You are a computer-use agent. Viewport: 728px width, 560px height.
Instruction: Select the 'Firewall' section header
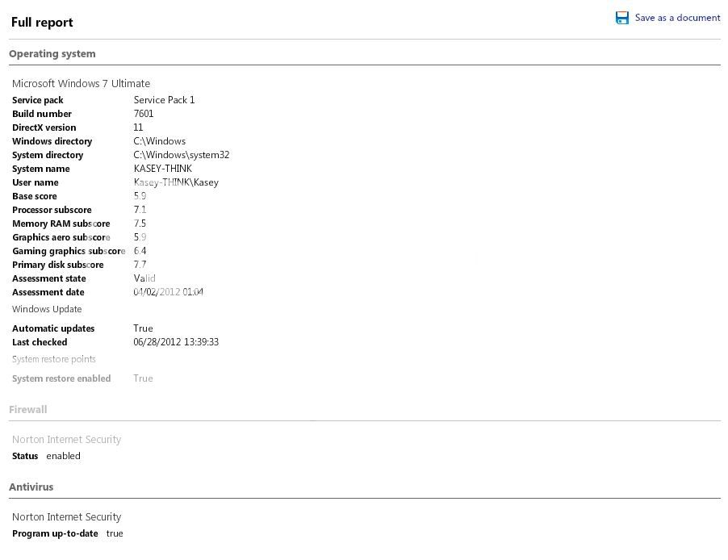[28, 410]
